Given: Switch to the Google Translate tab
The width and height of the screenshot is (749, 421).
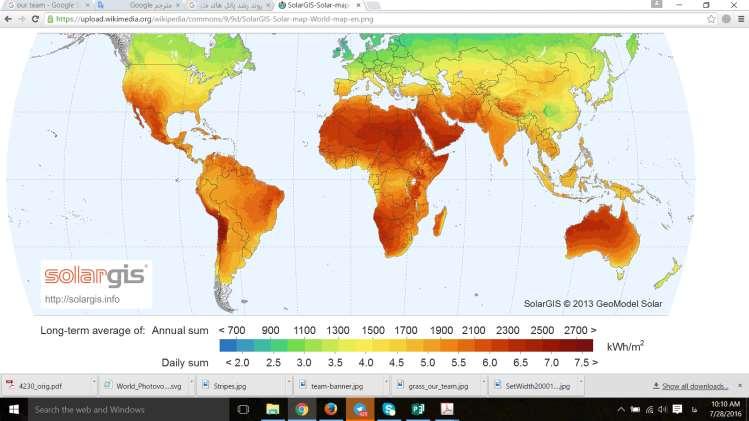Looking at the screenshot, I should (139, 5).
